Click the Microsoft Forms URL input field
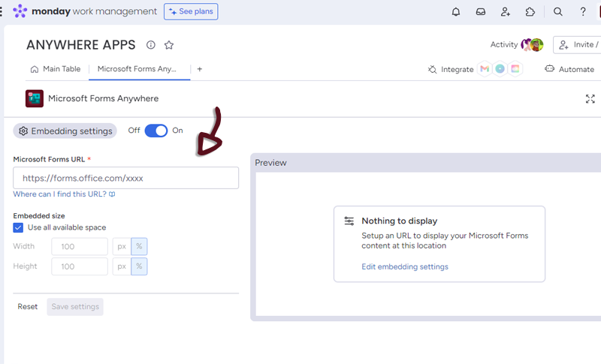This screenshot has width=601, height=364. click(x=125, y=178)
